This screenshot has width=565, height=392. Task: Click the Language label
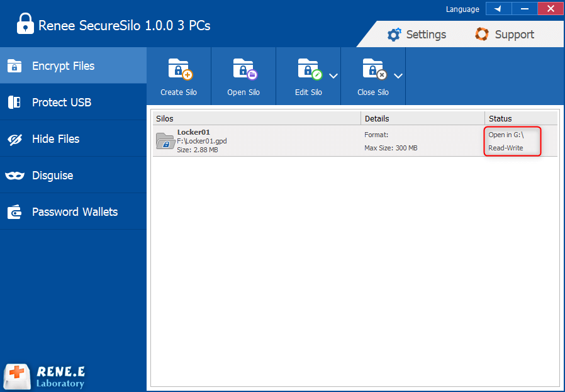click(x=462, y=9)
